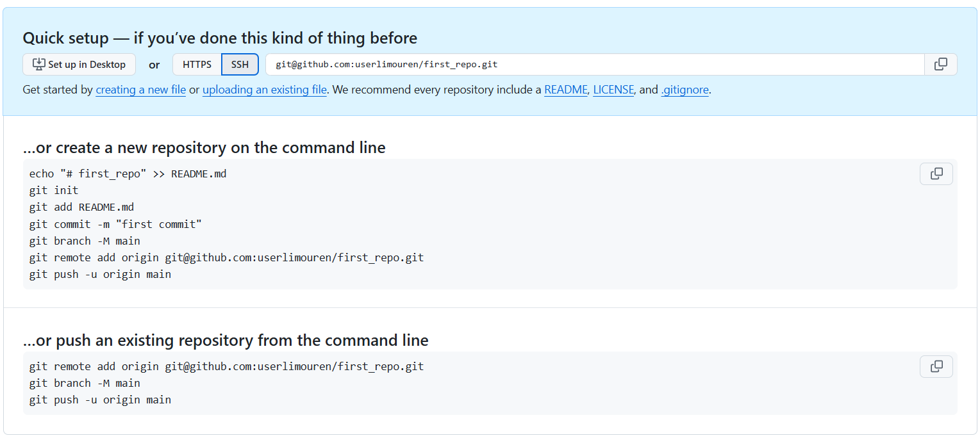Open the README recommendation link
Viewport: 980px width, 438px height.
tap(565, 90)
